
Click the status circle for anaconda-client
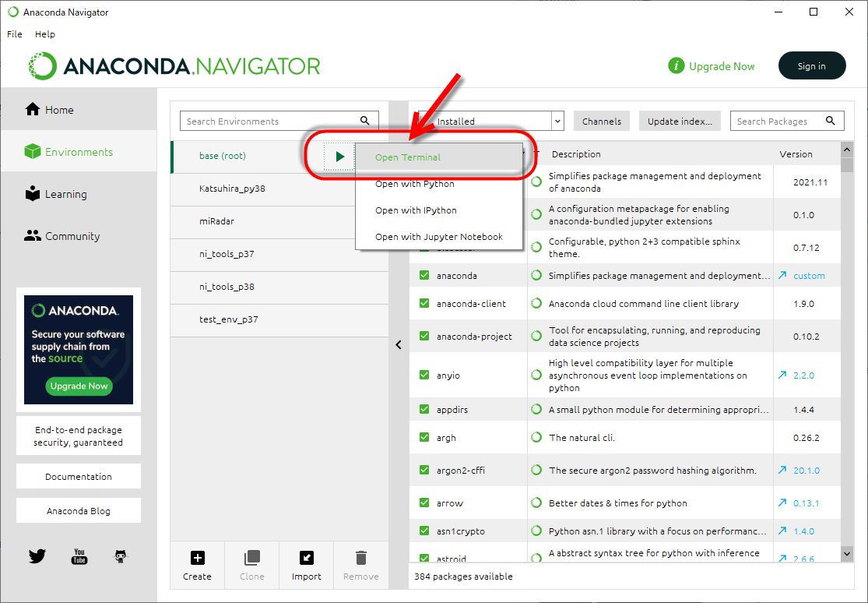(x=536, y=303)
